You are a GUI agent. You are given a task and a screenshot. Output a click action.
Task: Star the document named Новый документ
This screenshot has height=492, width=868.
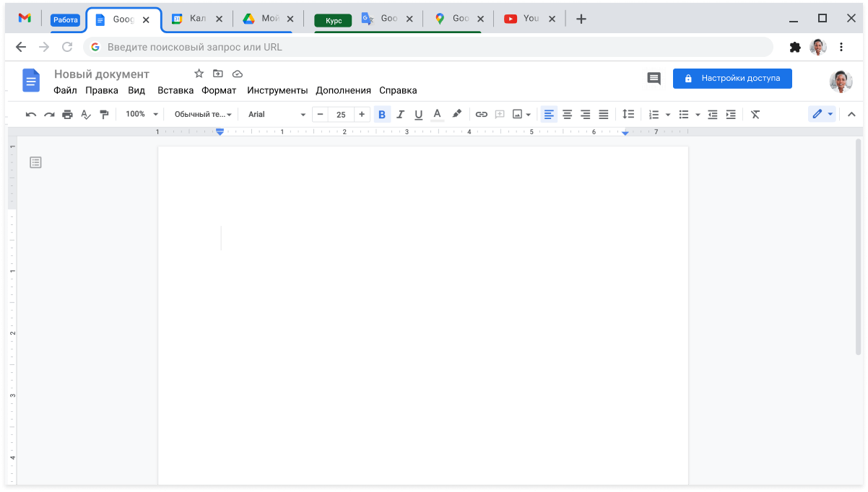point(199,74)
